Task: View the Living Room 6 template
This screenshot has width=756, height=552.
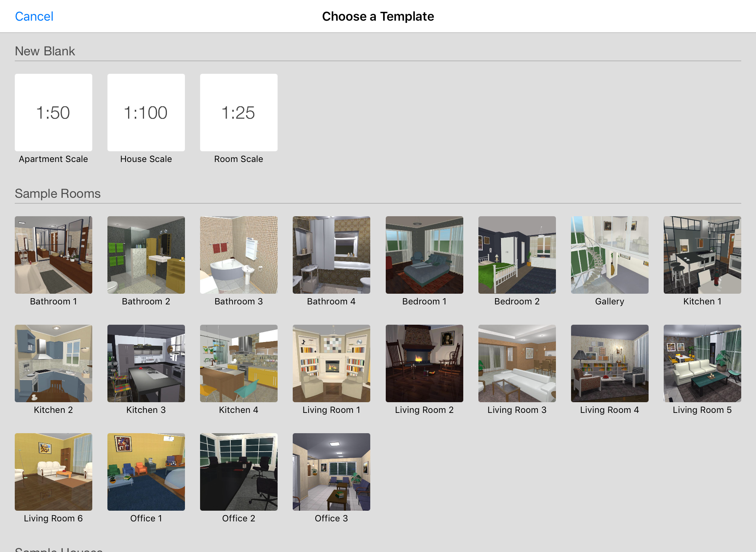Action: click(x=54, y=470)
